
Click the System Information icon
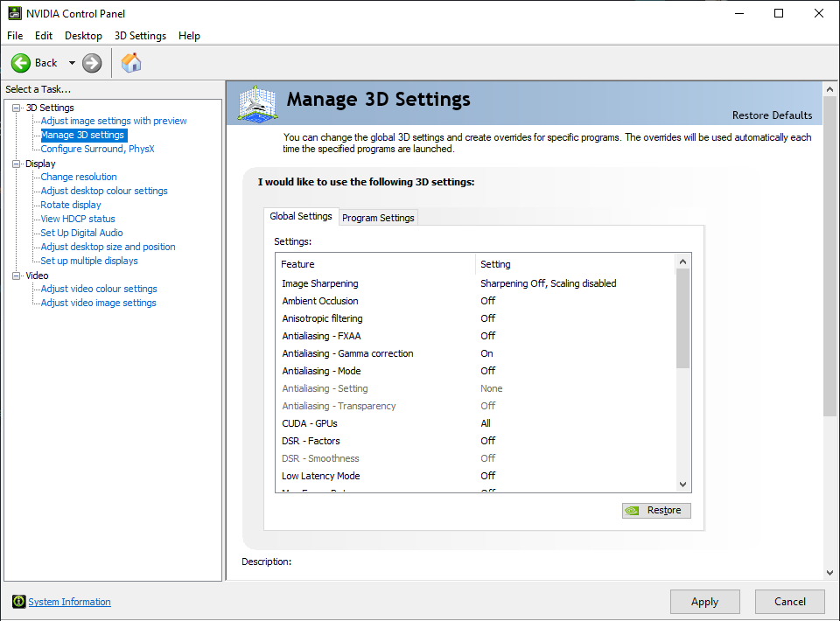[18, 602]
